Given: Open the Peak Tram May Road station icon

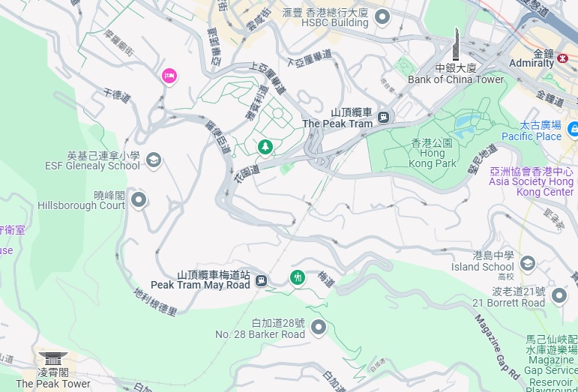Looking at the screenshot, I should point(262,280).
